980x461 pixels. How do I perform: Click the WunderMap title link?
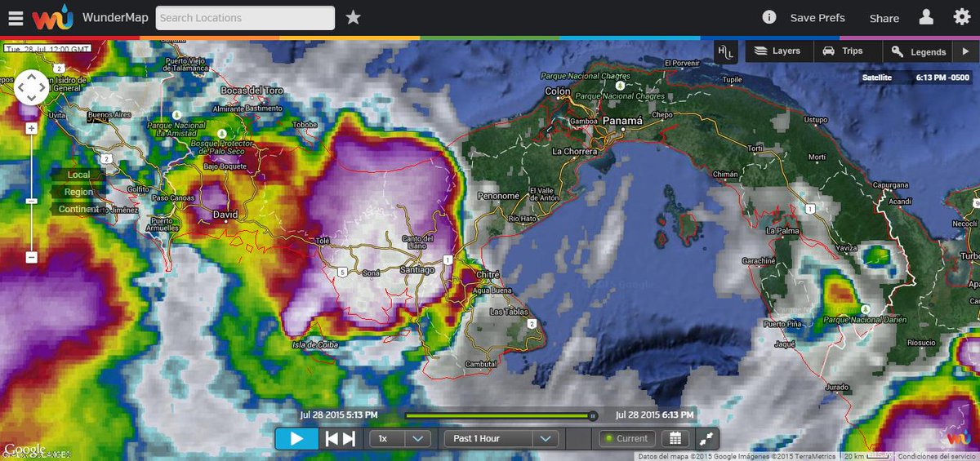pyautogui.click(x=114, y=17)
